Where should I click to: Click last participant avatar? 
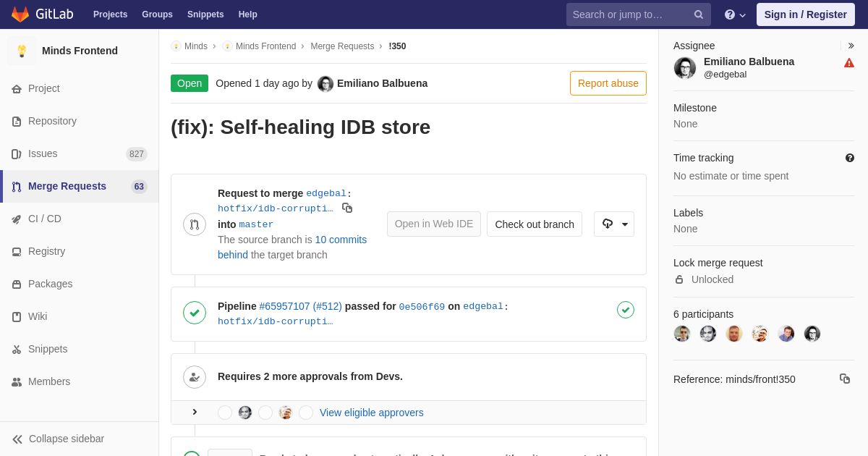click(812, 334)
